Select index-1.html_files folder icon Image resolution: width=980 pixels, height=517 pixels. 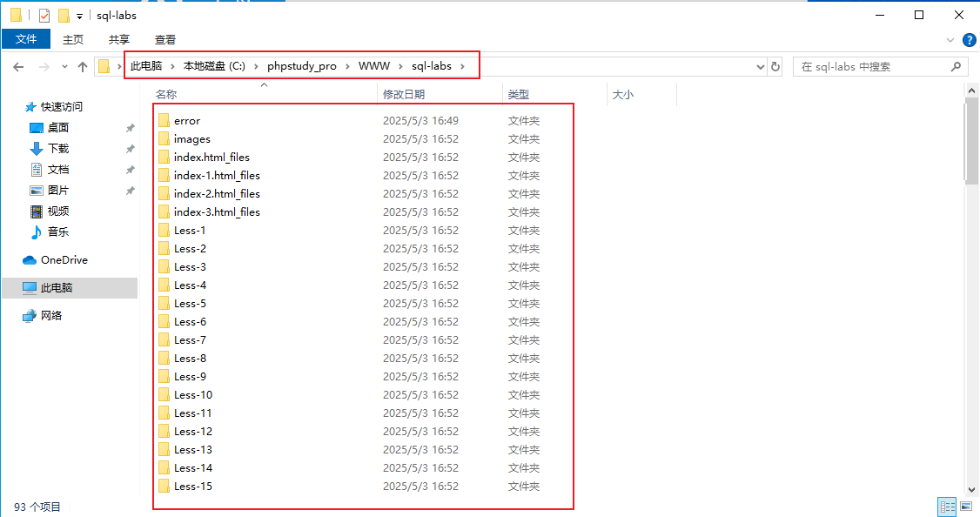[164, 175]
